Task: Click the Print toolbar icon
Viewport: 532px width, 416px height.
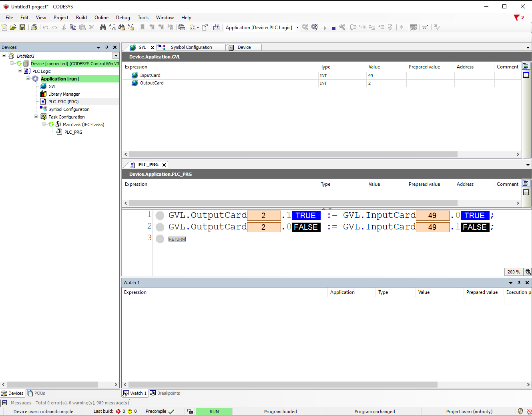Action: (34, 27)
